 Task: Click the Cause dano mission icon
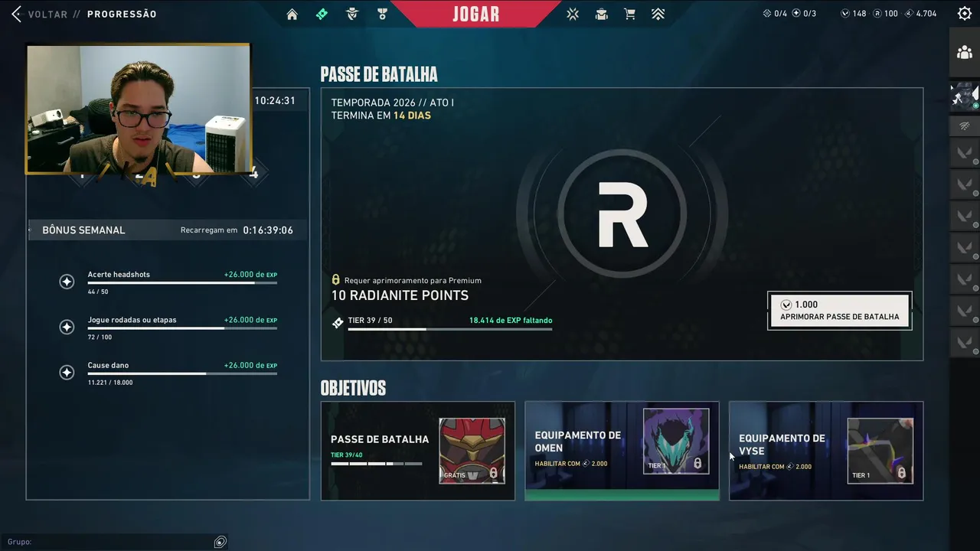[x=67, y=373]
